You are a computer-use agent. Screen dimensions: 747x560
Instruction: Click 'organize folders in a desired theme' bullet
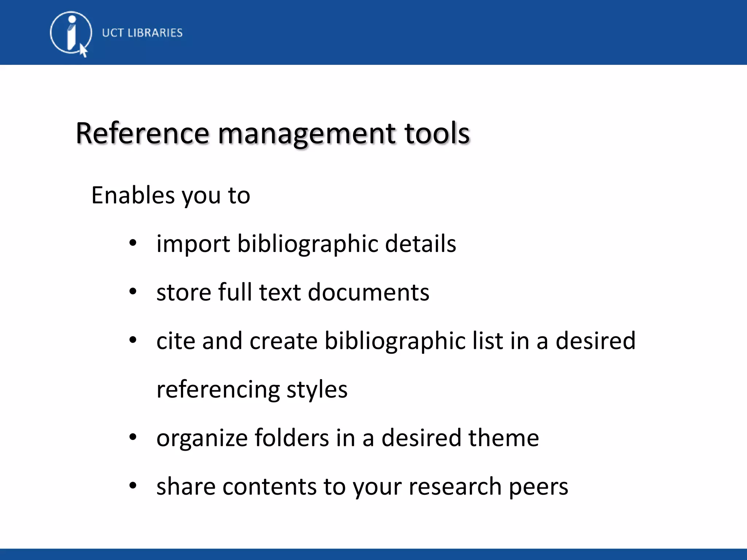click(348, 438)
